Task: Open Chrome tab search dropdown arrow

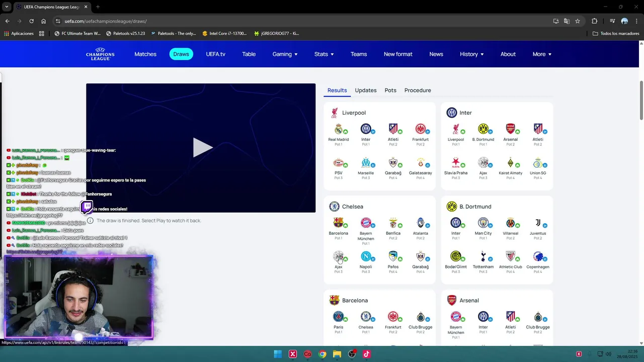Action: click(7, 7)
